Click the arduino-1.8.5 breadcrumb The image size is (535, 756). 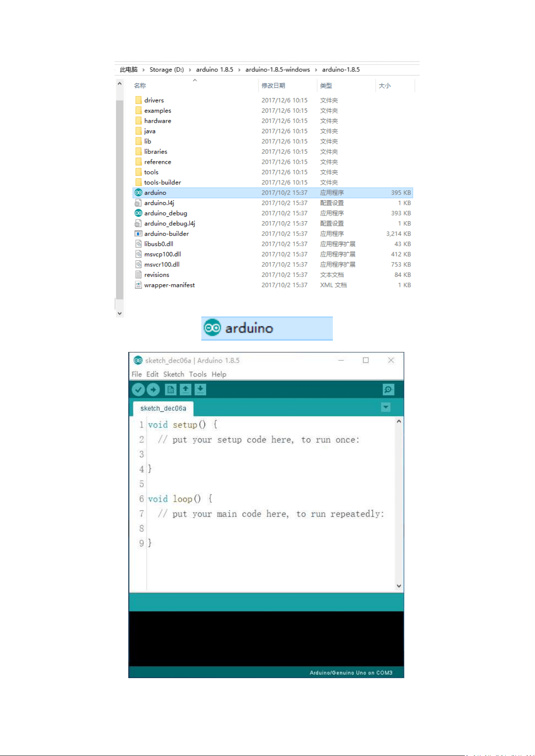[x=341, y=69]
